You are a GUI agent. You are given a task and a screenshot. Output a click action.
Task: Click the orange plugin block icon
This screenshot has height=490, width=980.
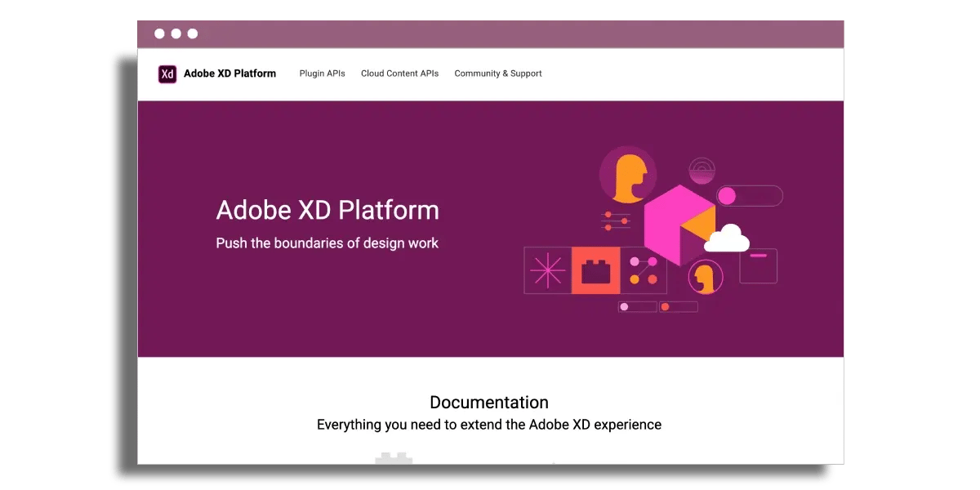(597, 269)
